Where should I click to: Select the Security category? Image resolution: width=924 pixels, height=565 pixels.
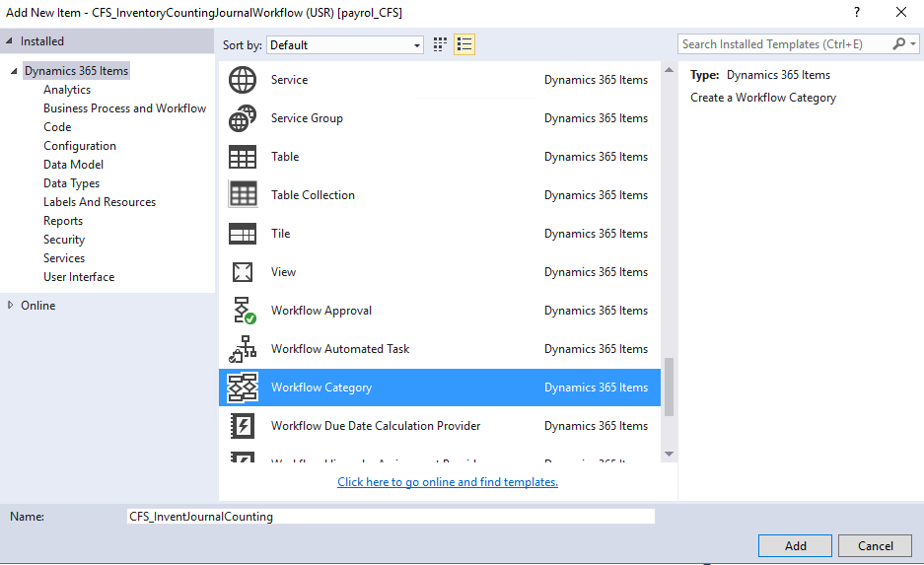point(64,240)
